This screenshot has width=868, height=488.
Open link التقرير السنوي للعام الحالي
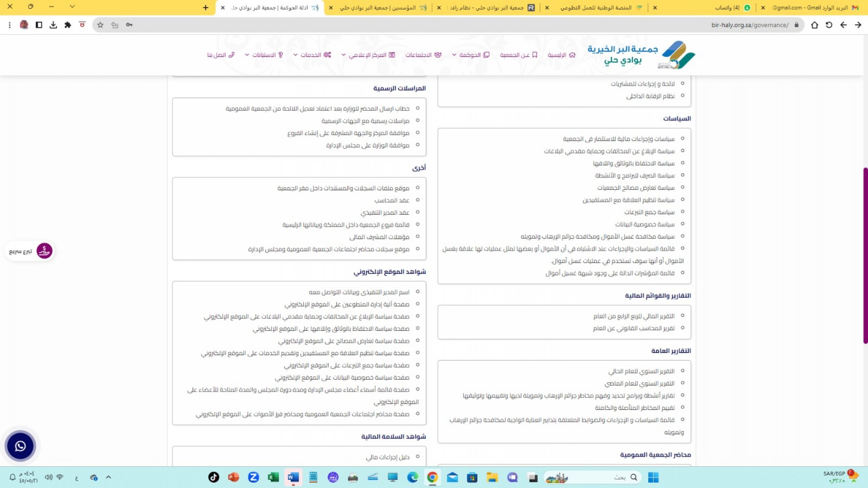pos(641,371)
